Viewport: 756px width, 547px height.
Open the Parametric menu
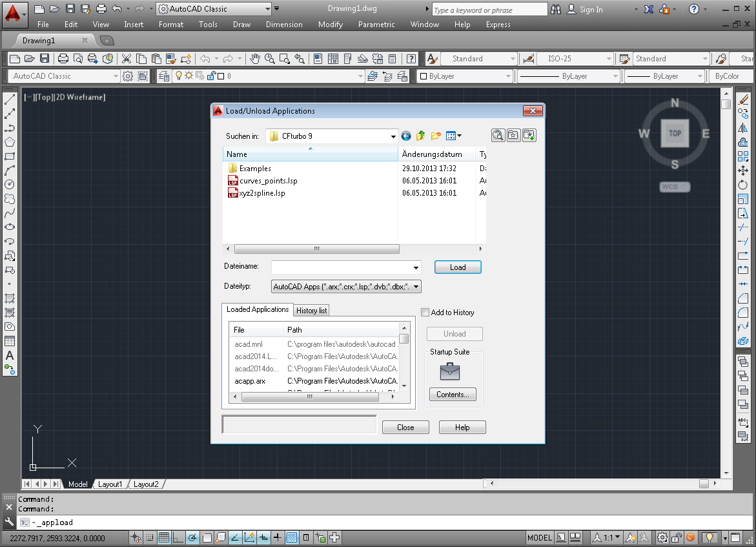(x=376, y=25)
